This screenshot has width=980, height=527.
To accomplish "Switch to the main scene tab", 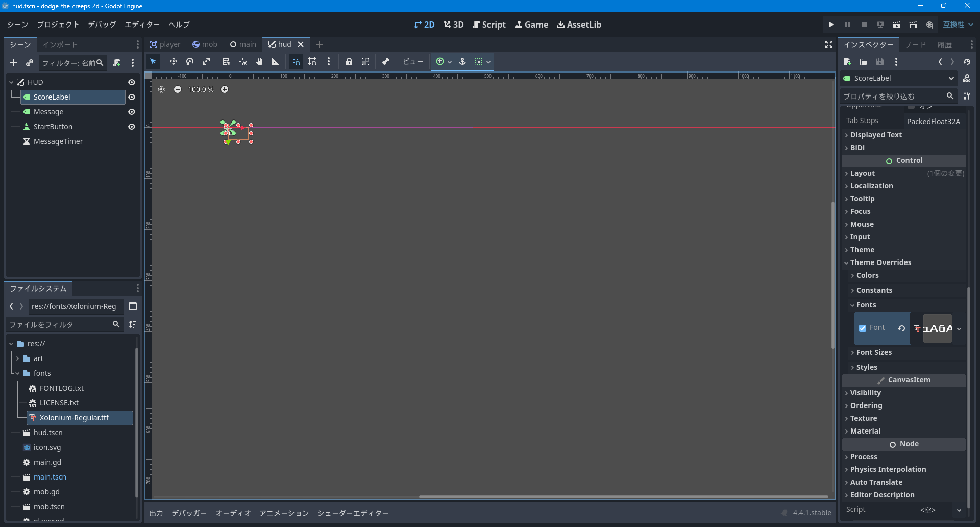I will [x=243, y=44].
